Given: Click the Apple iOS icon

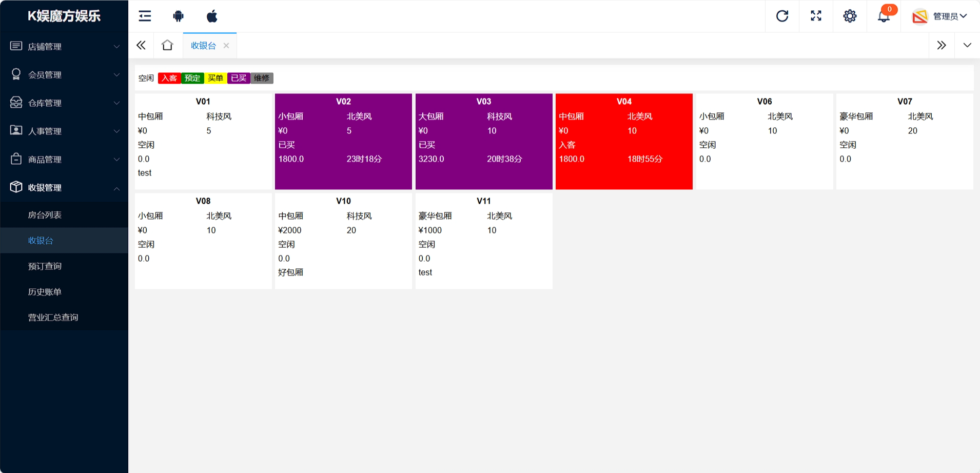Looking at the screenshot, I should pyautogui.click(x=212, y=16).
